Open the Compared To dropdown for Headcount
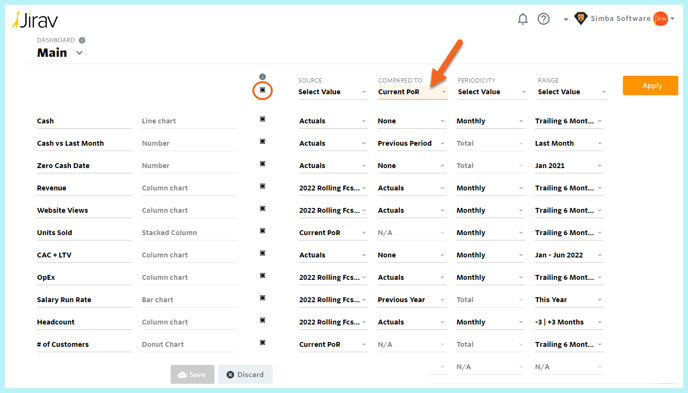The image size is (688, 393). coord(412,322)
